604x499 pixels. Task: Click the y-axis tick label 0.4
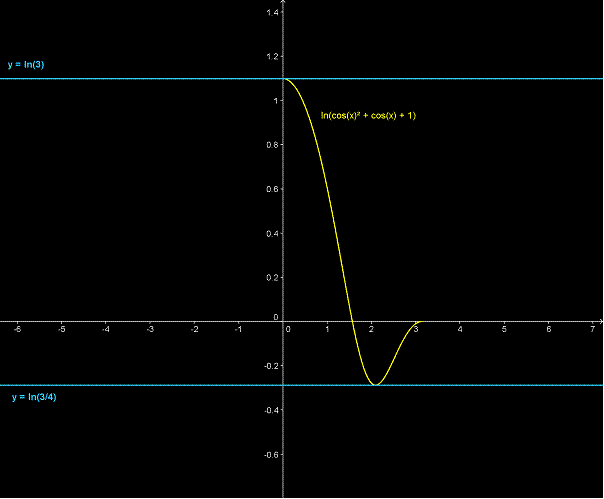(274, 233)
